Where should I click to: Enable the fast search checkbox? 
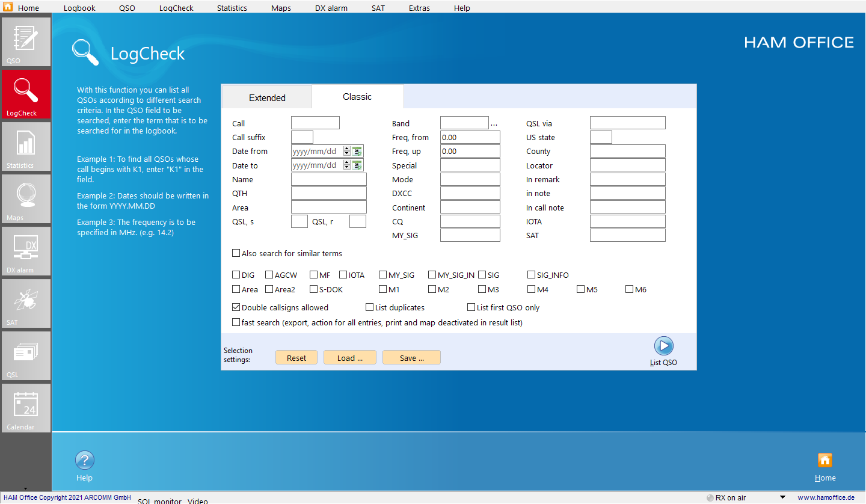point(236,322)
